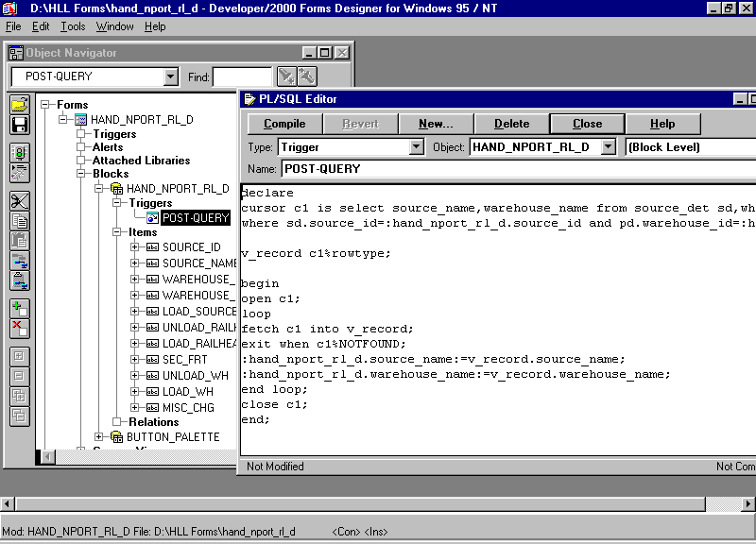
Task: Open a saved form module
Action: pyautogui.click(x=19, y=102)
